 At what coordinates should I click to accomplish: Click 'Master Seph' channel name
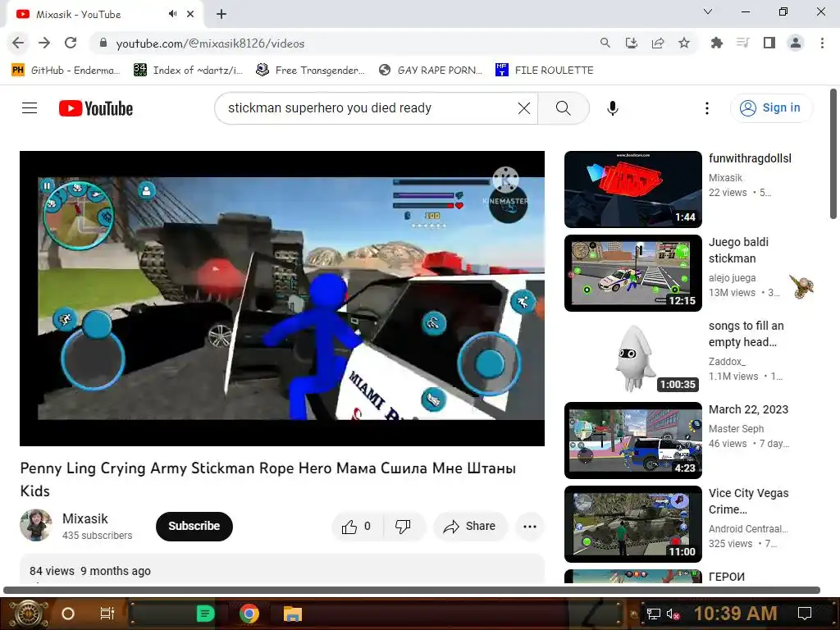[736, 428]
